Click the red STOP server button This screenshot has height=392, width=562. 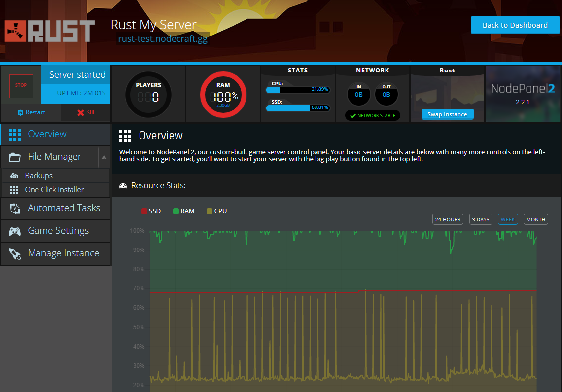pyautogui.click(x=21, y=86)
